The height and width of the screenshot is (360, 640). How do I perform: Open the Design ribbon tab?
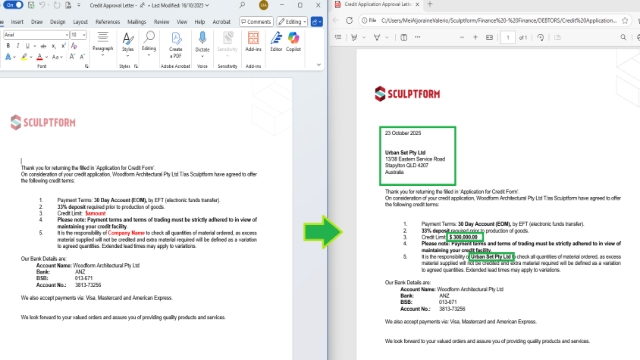point(58,22)
